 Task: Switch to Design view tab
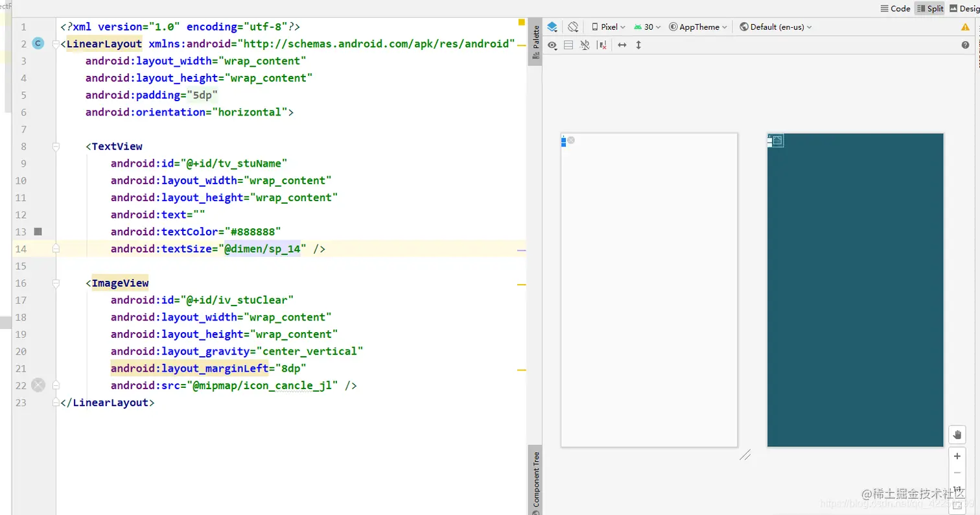[964, 8]
